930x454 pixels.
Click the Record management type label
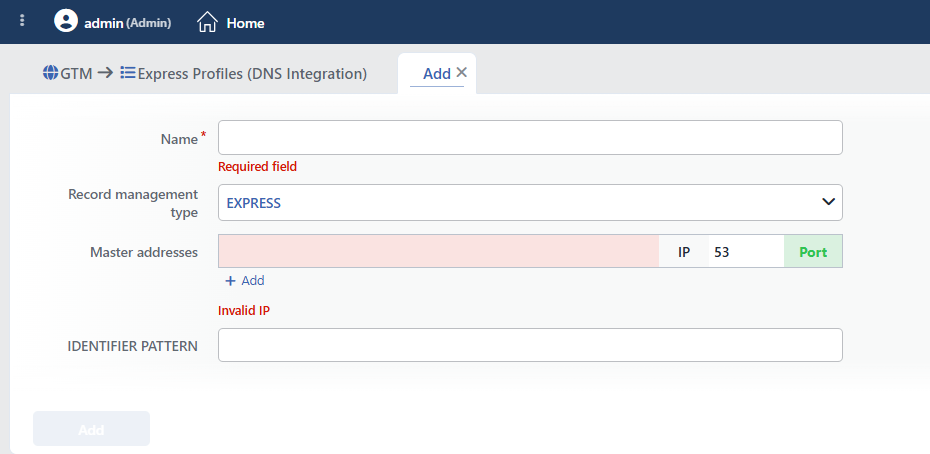[133, 203]
